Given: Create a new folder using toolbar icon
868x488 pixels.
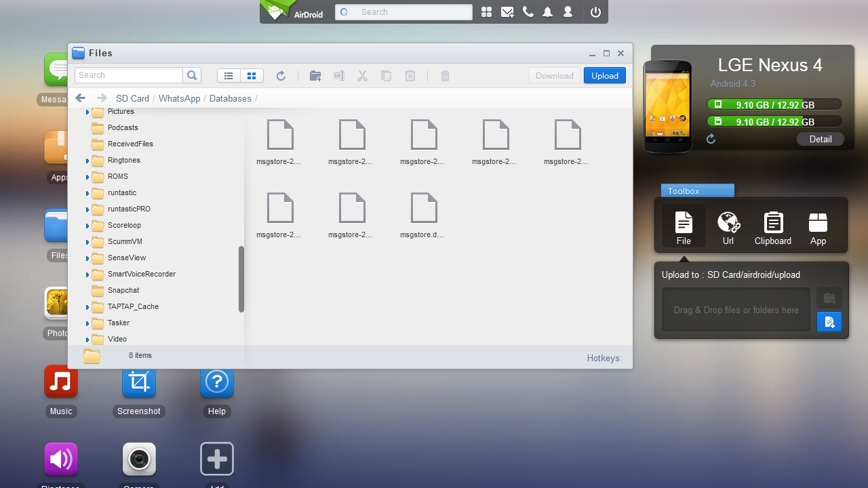Looking at the screenshot, I should coord(315,76).
